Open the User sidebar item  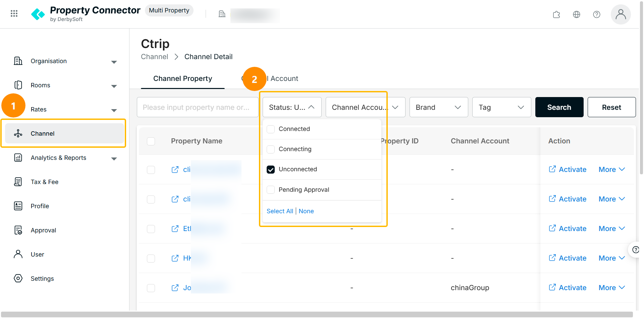coord(64,255)
